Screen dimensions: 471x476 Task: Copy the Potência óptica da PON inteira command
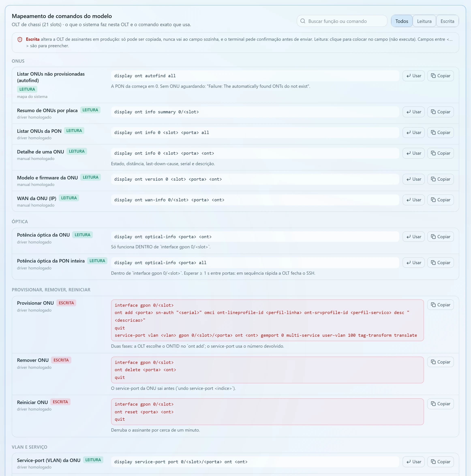click(x=440, y=263)
